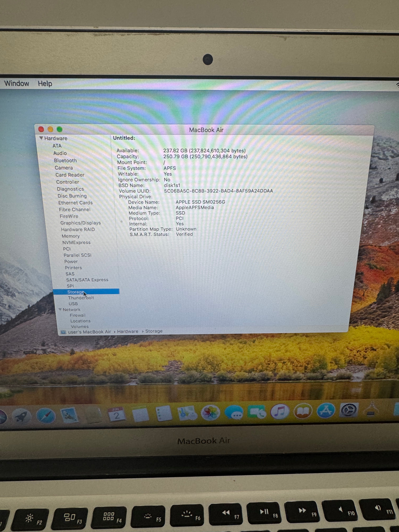Close the MacBook Air window
399x532 pixels.
tap(41, 129)
